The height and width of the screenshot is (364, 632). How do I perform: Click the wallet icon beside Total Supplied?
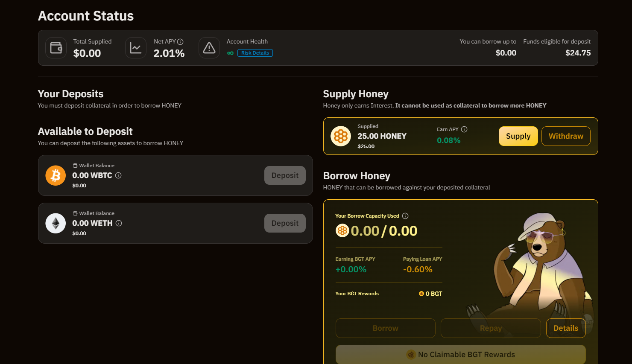pos(56,48)
